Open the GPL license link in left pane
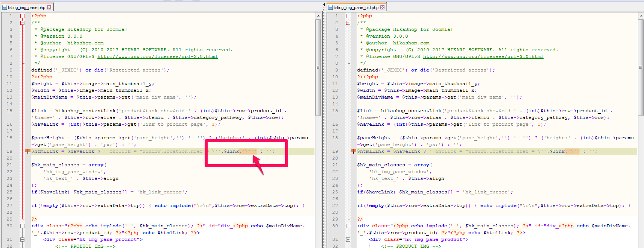 point(157,56)
